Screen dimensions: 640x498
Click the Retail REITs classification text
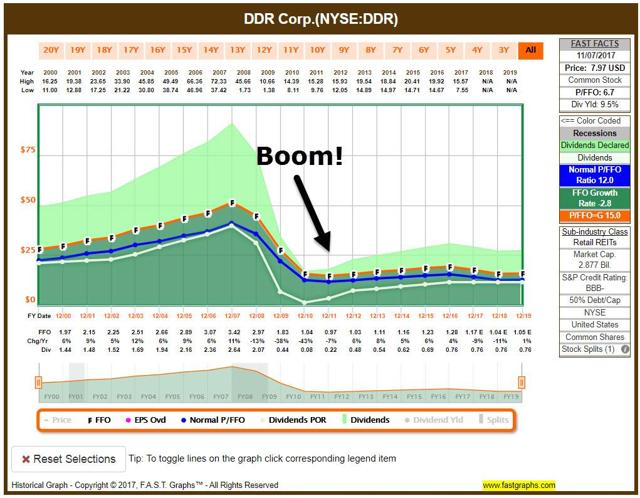[595, 242]
